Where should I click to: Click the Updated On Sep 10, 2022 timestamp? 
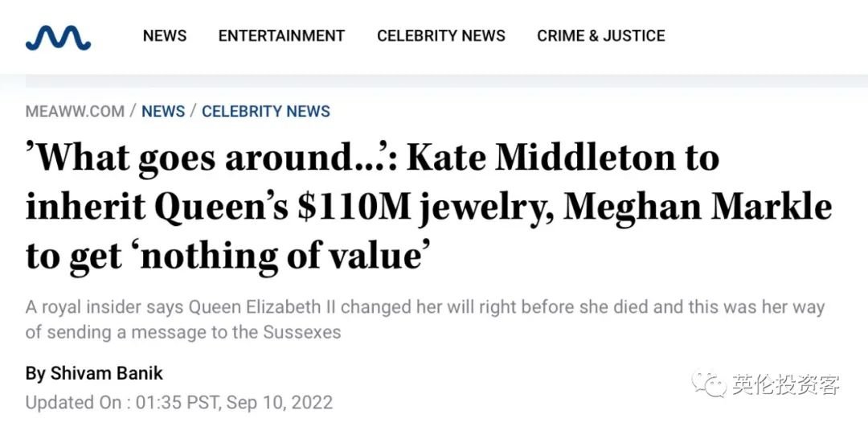179,402
